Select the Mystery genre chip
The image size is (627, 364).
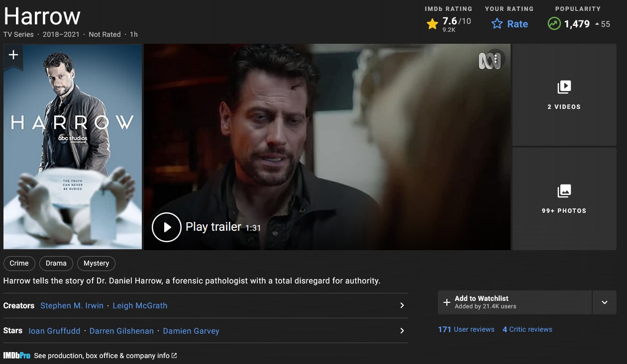click(x=96, y=264)
